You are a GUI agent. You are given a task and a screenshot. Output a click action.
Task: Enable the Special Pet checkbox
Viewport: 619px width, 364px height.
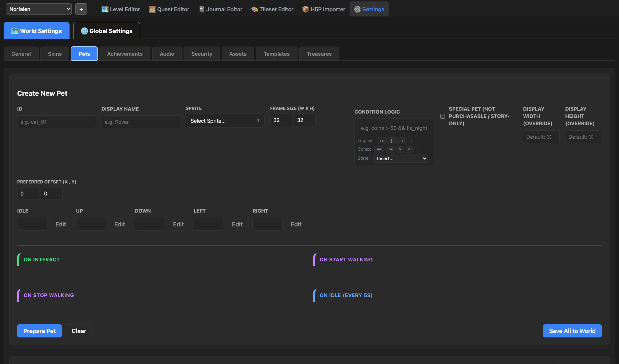click(x=442, y=116)
